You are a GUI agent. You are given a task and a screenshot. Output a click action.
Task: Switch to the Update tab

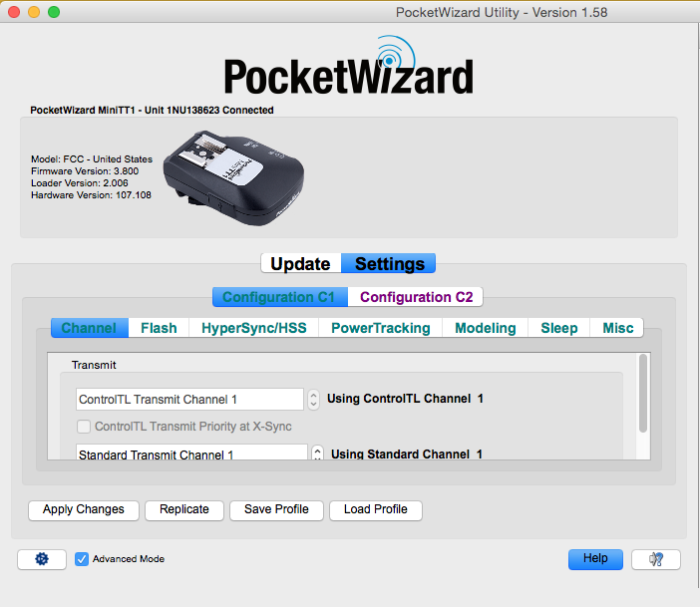click(x=301, y=263)
